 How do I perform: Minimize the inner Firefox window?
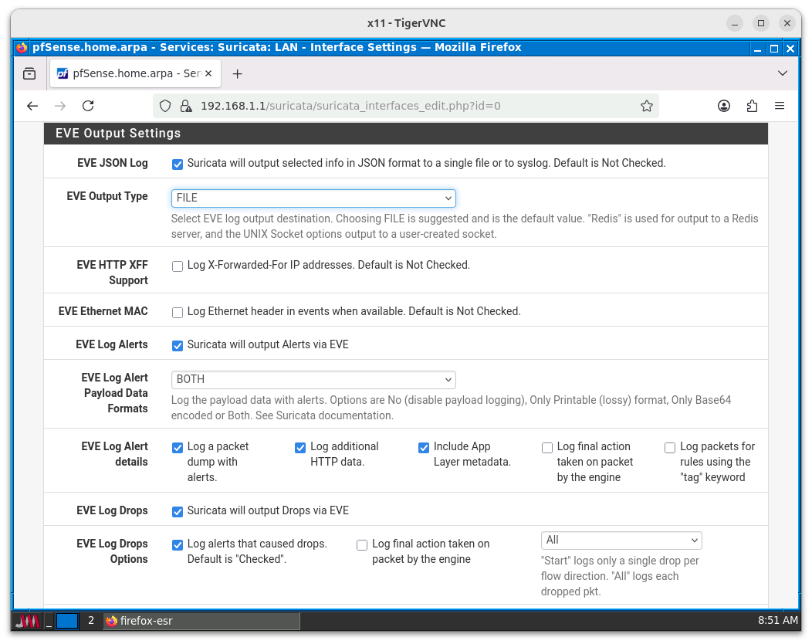point(758,49)
